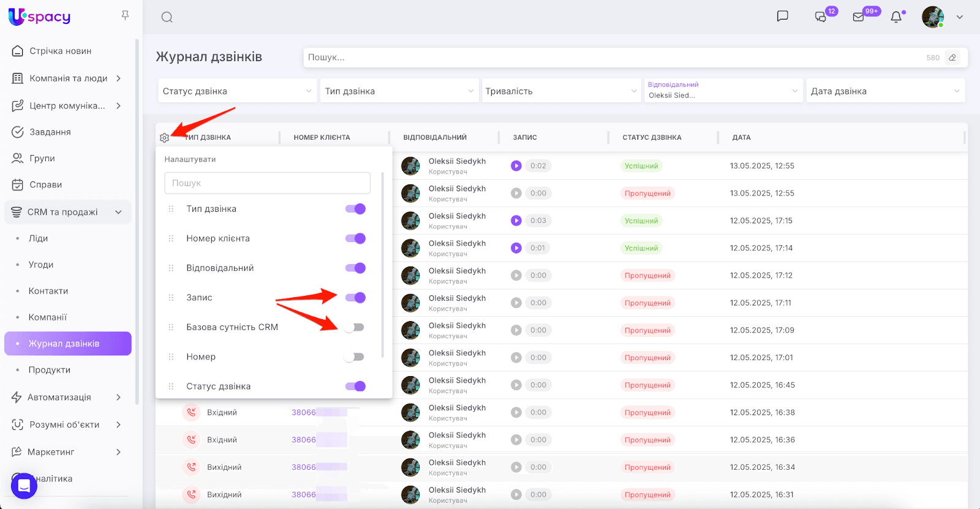The image size is (980, 509).
Task: Click the search magnifier in top bar
Action: coord(167,17)
